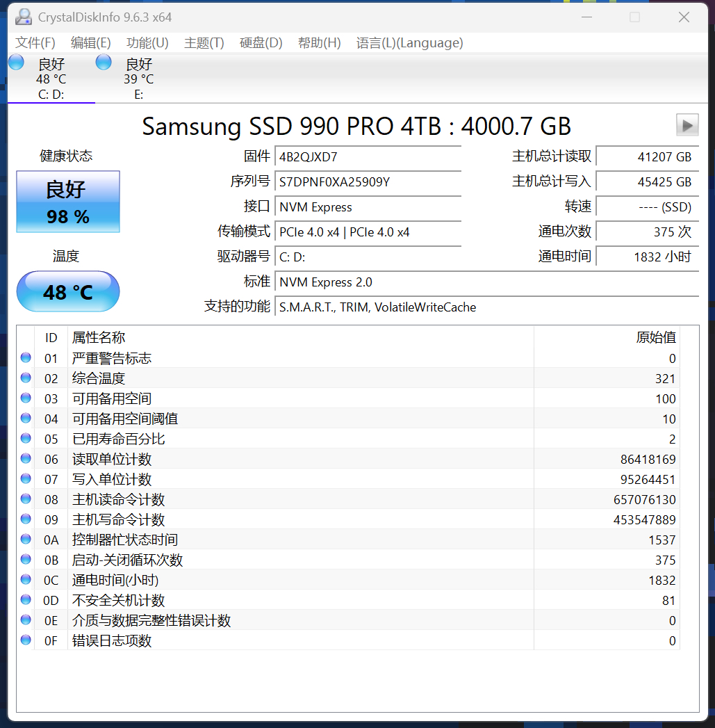Select the C: D: drive tab
The height and width of the screenshot is (728, 715).
click(x=51, y=76)
